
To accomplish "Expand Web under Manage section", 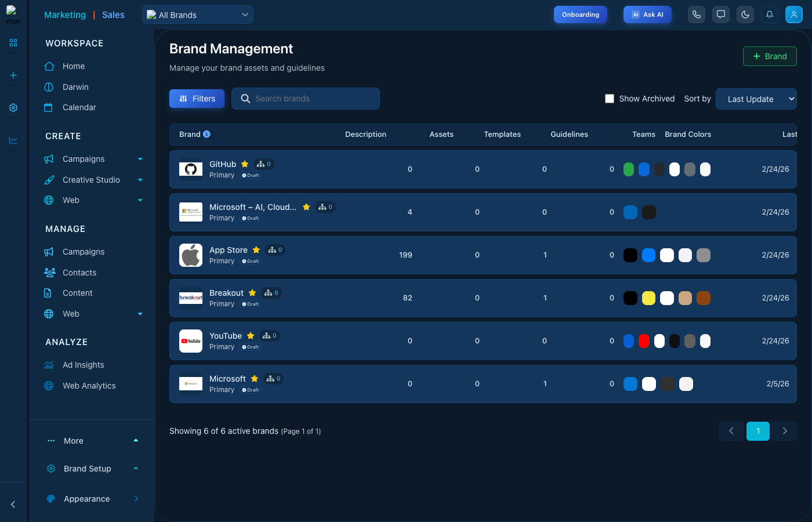I will [140, 314].
